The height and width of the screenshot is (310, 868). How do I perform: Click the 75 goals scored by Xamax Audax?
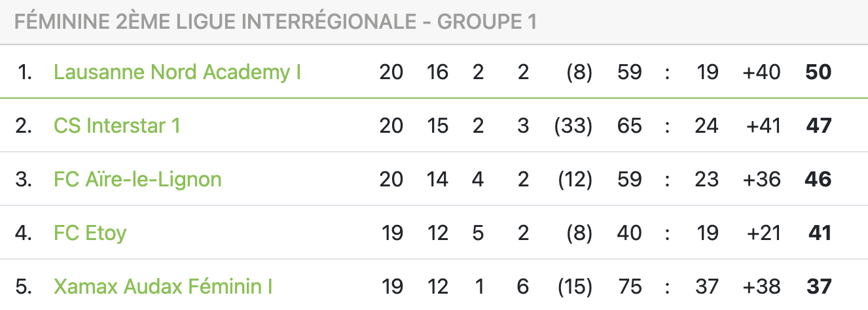coord(629,286)
